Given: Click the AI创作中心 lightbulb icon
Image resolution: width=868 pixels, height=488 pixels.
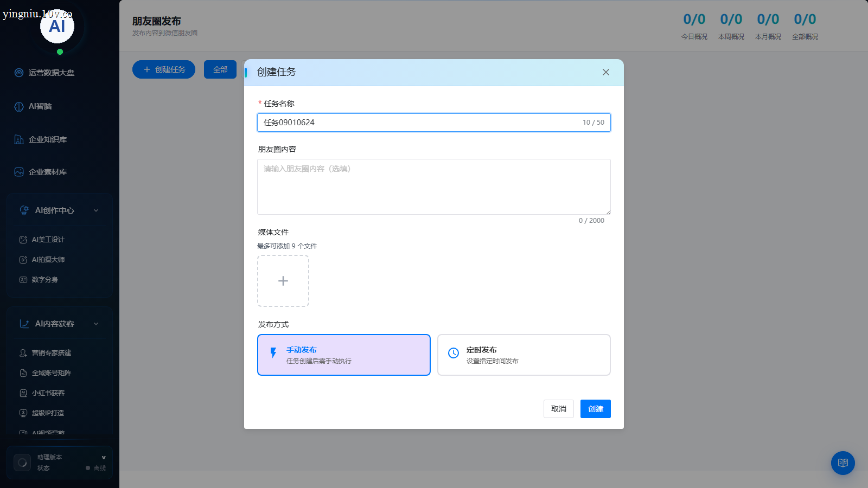Looking at the screenshot, I should point(24,210).
